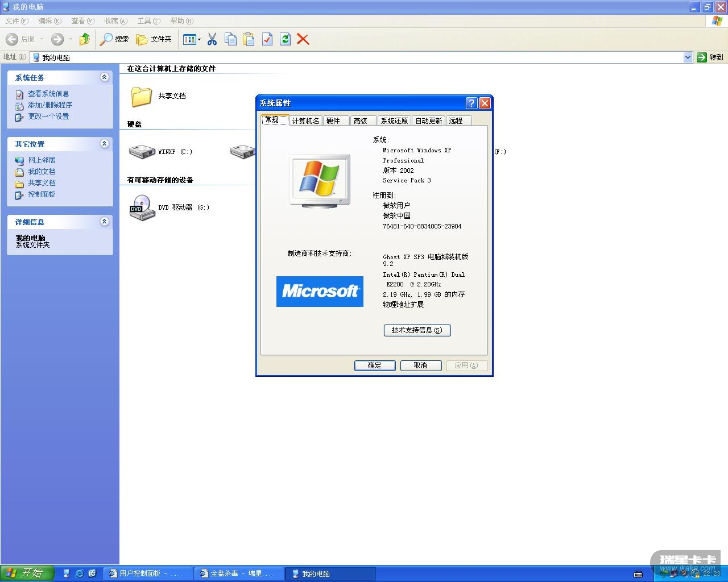Go up one folder level icon
The image size is (728, 582).
(85, 39)
